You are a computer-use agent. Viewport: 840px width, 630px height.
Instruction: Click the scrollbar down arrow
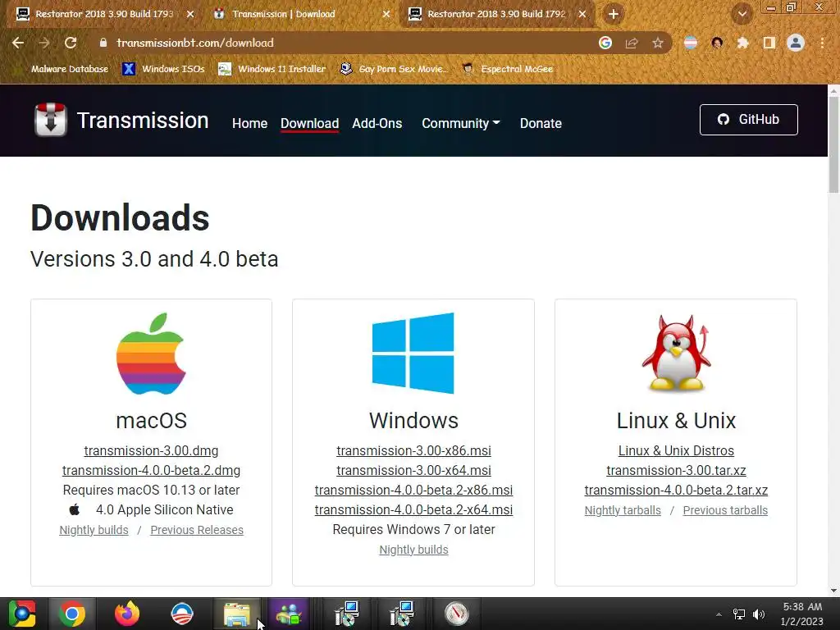[x=833, y=591]
